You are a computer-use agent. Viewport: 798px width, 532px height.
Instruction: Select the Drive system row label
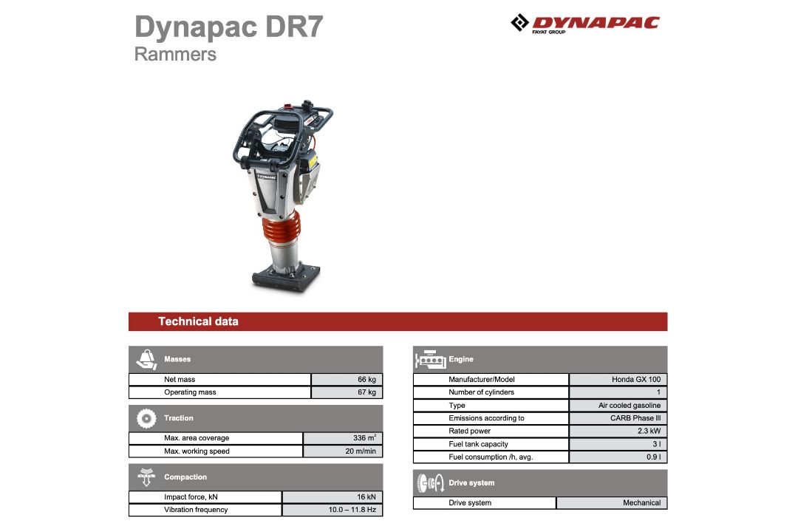click(470, 502)
